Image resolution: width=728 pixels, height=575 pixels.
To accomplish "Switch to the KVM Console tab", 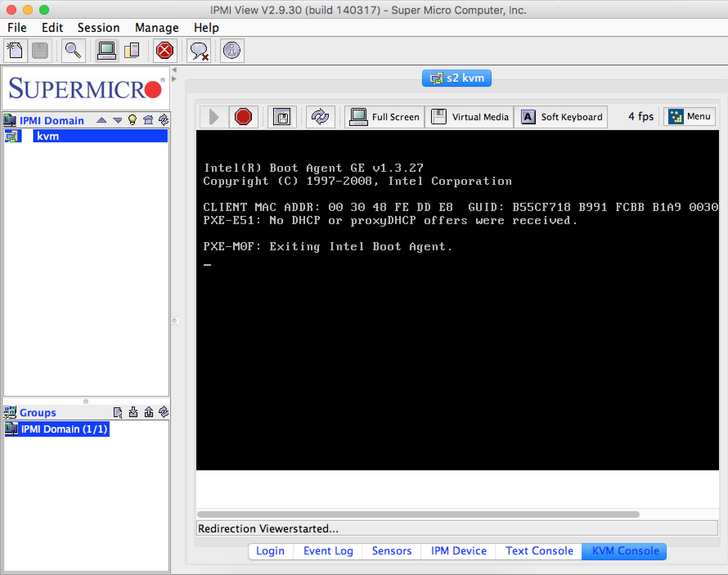I will pyautogui.click(x=625, y=551).
